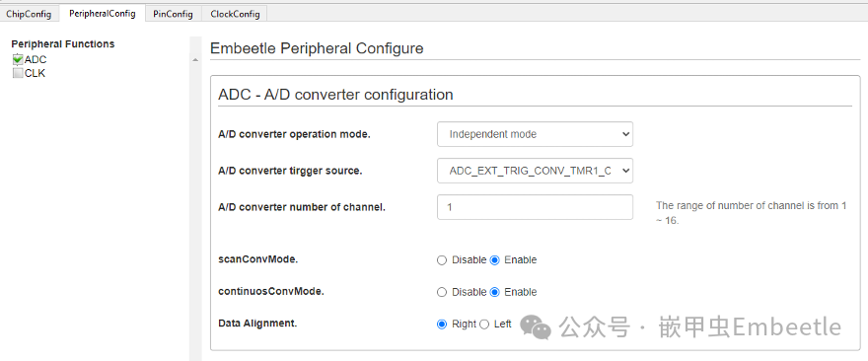Select Disable for scanConvMode
Screen dimensions: 868x361
(441, 259)
